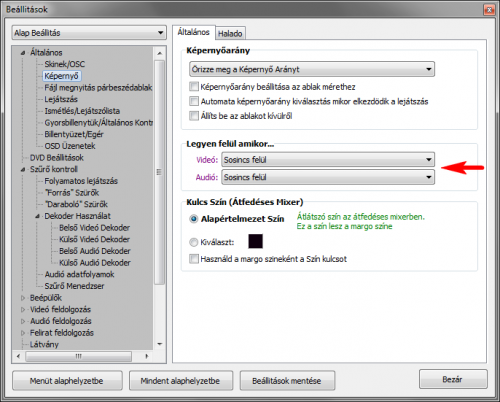The image size is (500, 402).
Task: Select OSD Üzenetek tree item
Action: (x=70, y=146)
